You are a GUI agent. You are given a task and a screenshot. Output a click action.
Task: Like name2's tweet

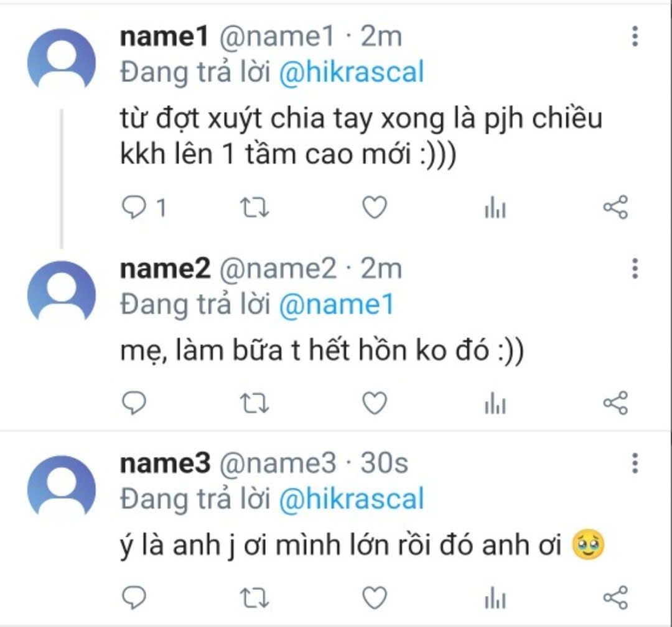pyautogui.click(x=375, y=403)
